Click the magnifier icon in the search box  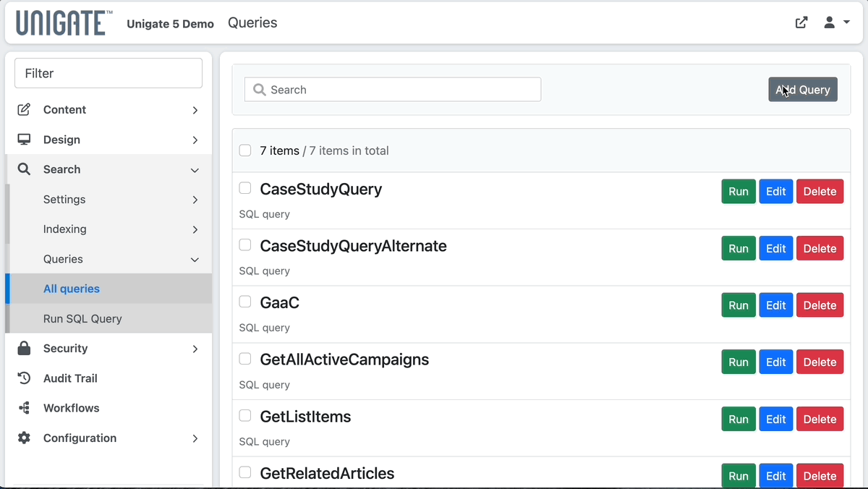260,90
